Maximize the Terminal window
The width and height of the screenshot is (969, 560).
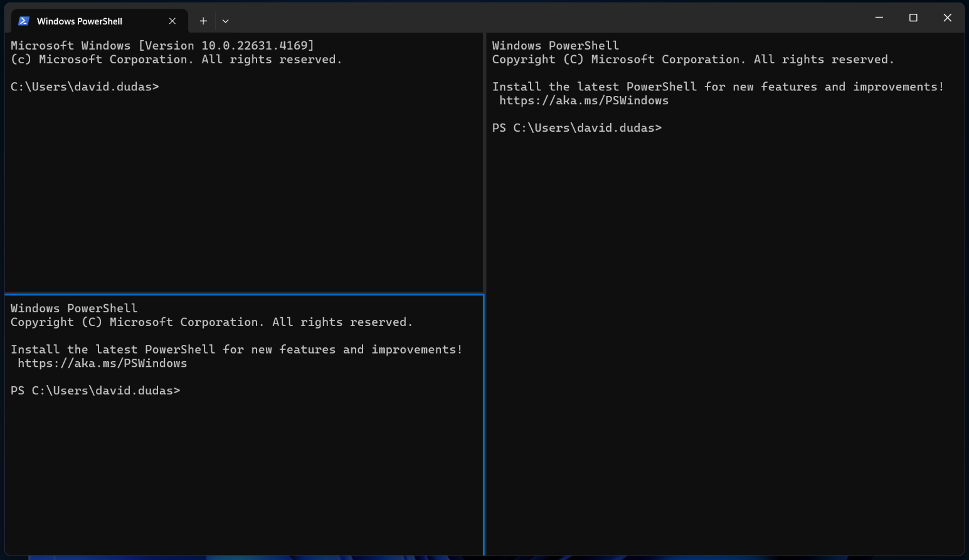coord(913,18)
